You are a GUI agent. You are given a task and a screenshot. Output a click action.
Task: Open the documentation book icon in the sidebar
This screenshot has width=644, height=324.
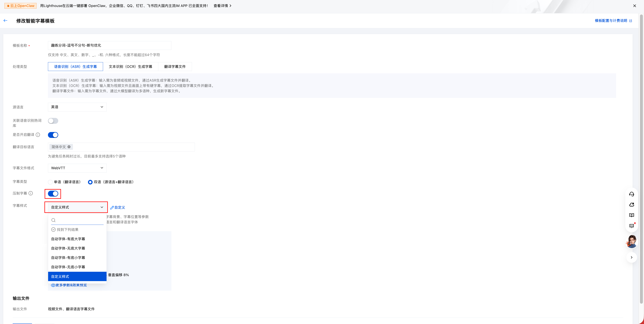point(632,215)
